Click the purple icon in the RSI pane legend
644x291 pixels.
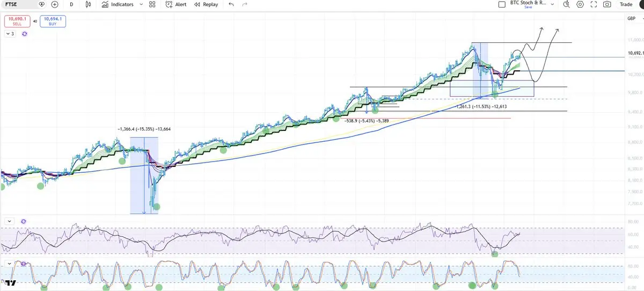pos(24,221)
